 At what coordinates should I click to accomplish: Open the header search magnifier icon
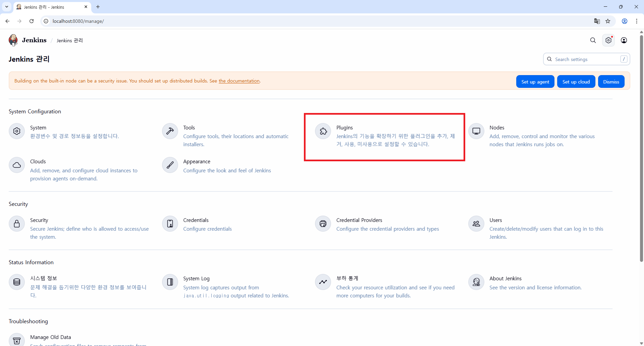pyautogui.click(x=593, y=40)
